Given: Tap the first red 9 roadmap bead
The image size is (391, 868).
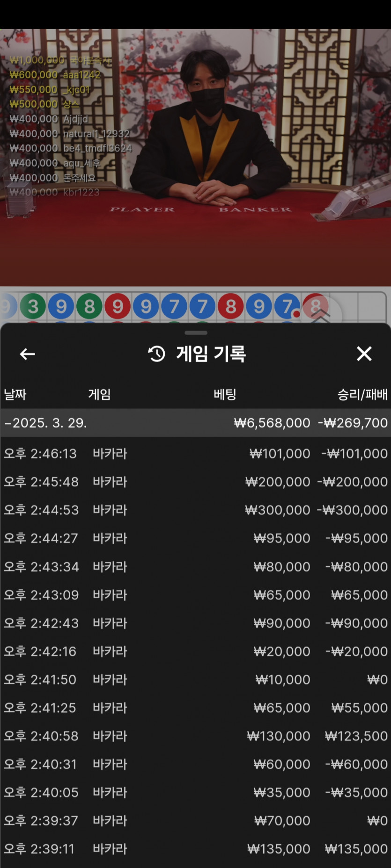Looking at the screenshot, I should click(118, 306).
